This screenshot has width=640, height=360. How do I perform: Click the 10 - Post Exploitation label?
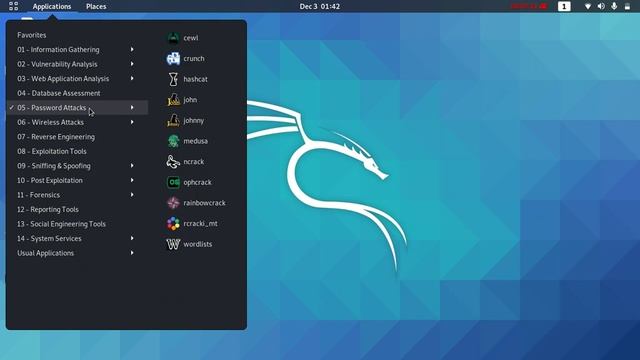(50, 180)
